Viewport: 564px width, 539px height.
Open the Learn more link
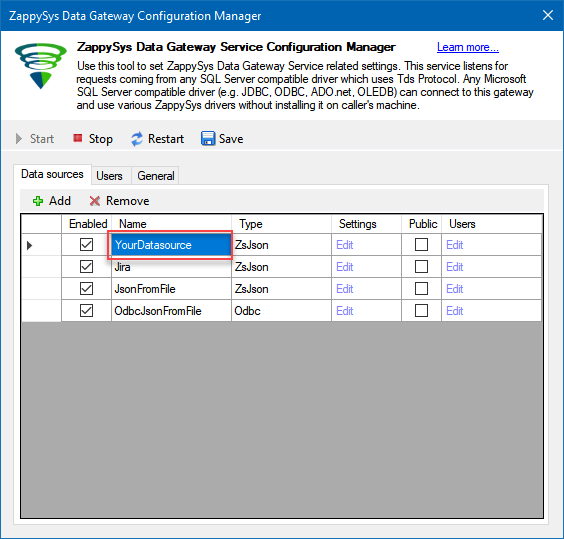[x=468, y=47]
